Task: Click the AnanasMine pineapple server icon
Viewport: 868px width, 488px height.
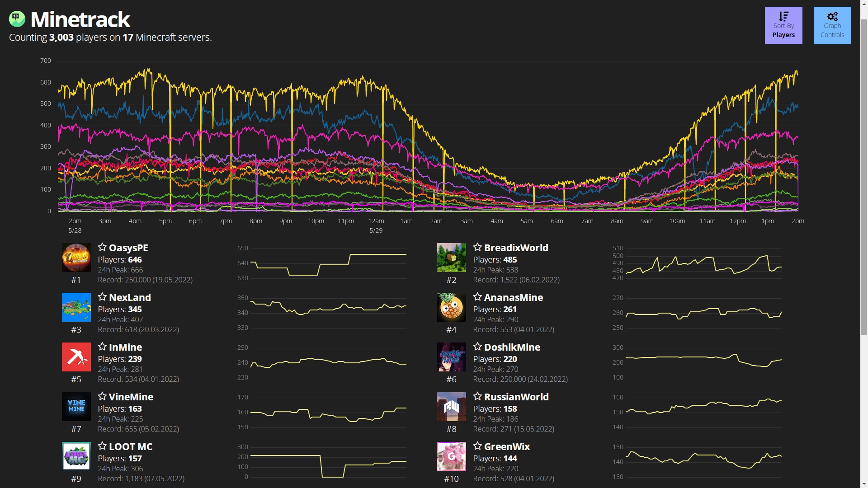Action: point(451,307)
